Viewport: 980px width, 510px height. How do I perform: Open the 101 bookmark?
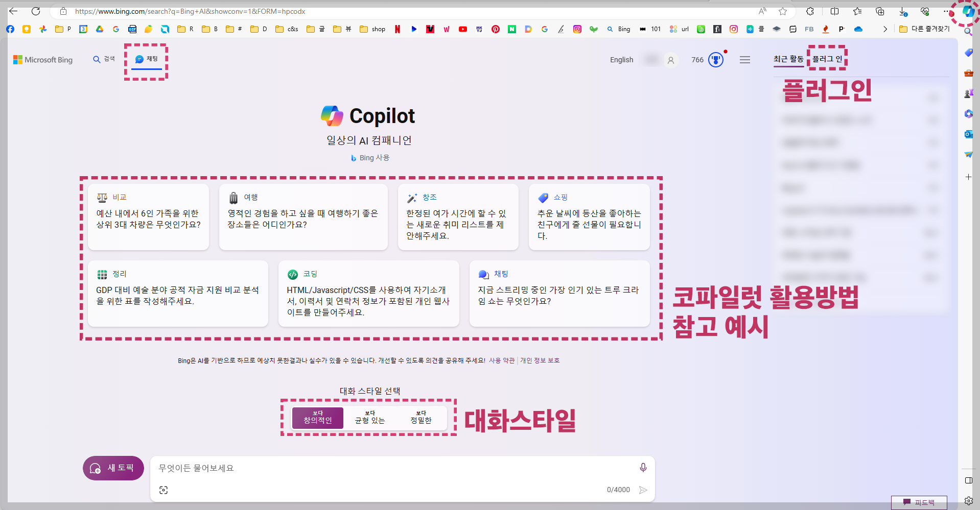click(x=650, y=29)
